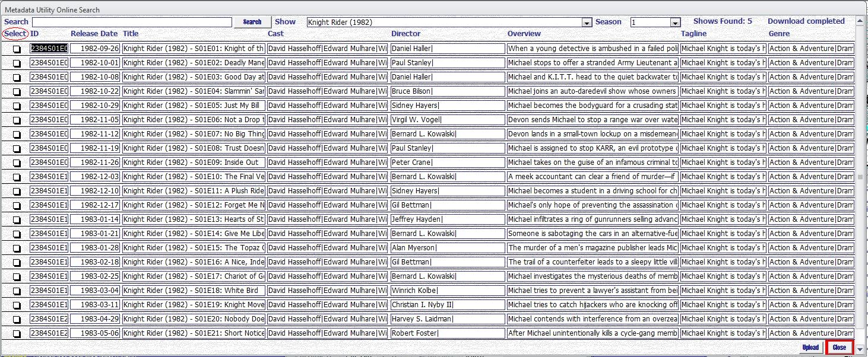Viewport: 868px width, 357px height.
Task: Open the Season dropdown arrow
Action: point(675,23)
